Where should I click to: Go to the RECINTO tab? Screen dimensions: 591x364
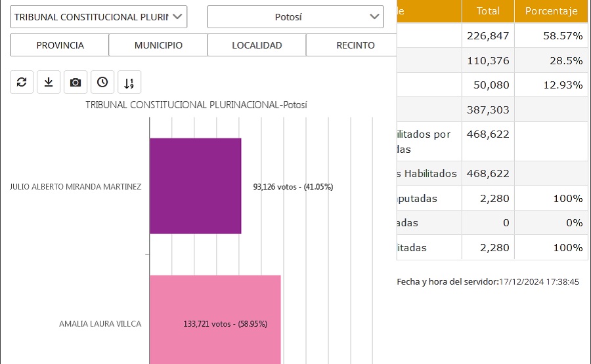click(355, 45)
